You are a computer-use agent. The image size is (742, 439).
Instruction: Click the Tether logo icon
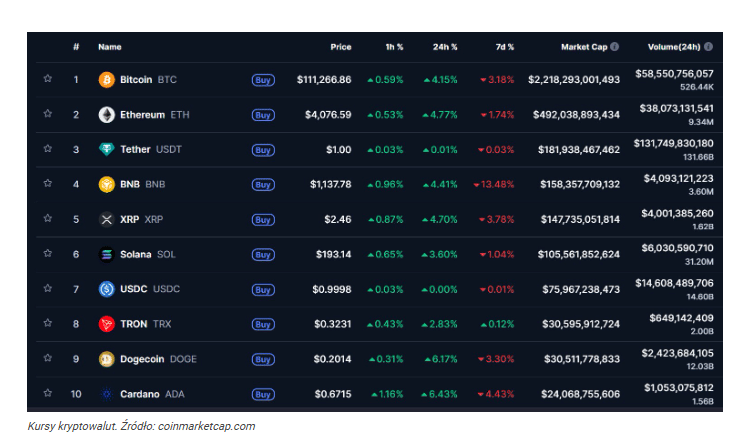click(x=106, y=149)
